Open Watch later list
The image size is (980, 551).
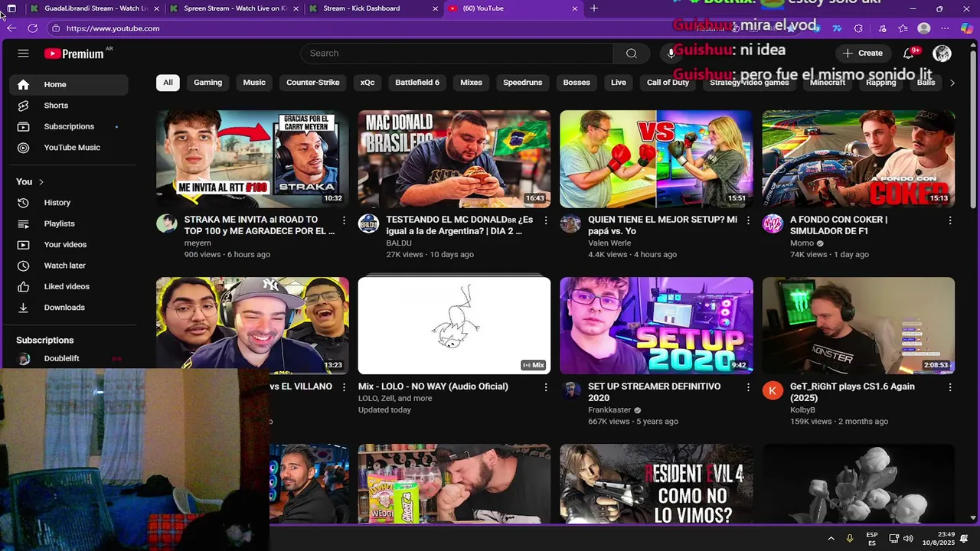[69, 266]
